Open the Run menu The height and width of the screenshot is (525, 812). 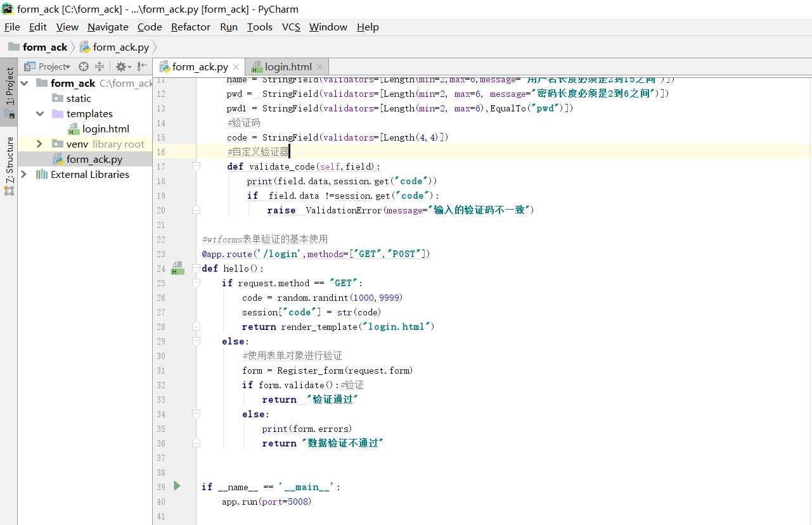coord(229,27)
